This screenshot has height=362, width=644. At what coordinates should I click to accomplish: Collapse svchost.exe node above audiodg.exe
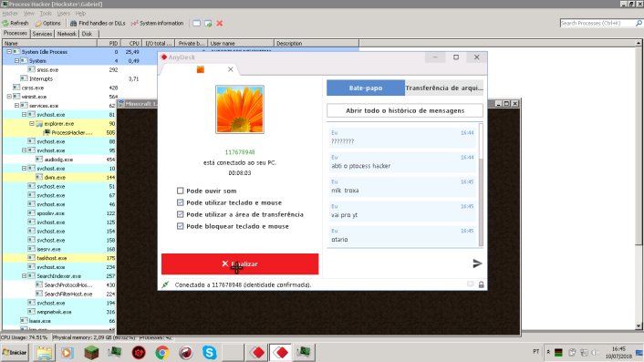25,150
